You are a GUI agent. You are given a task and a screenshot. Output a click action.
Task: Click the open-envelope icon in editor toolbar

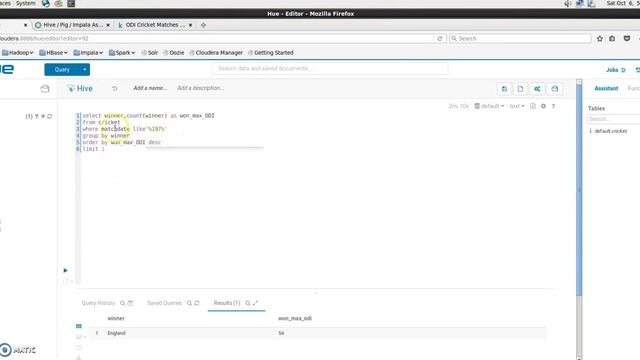(554, 89)
